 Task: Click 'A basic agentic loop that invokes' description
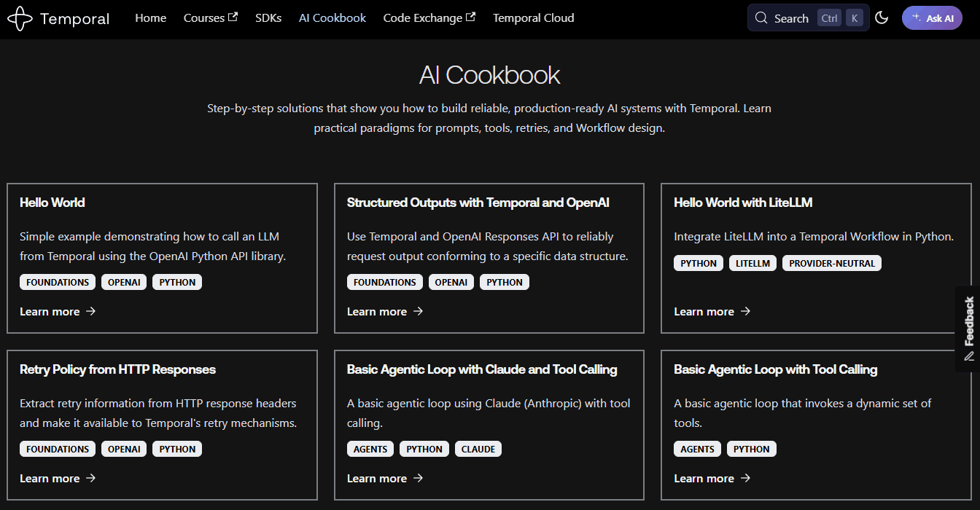(x=803, y=412)
